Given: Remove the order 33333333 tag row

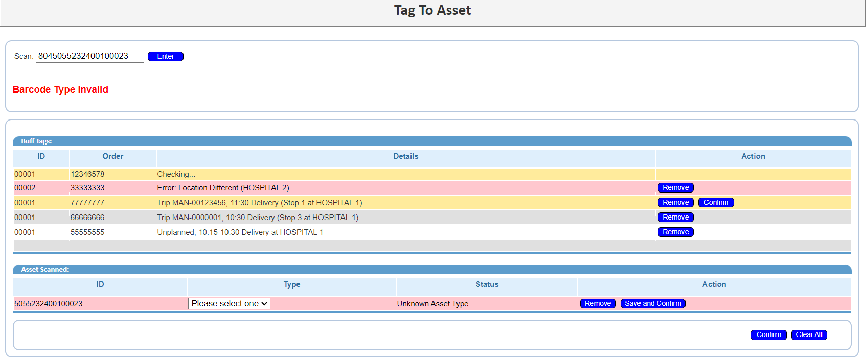Looking at the screenshot, I should point(675,187).
